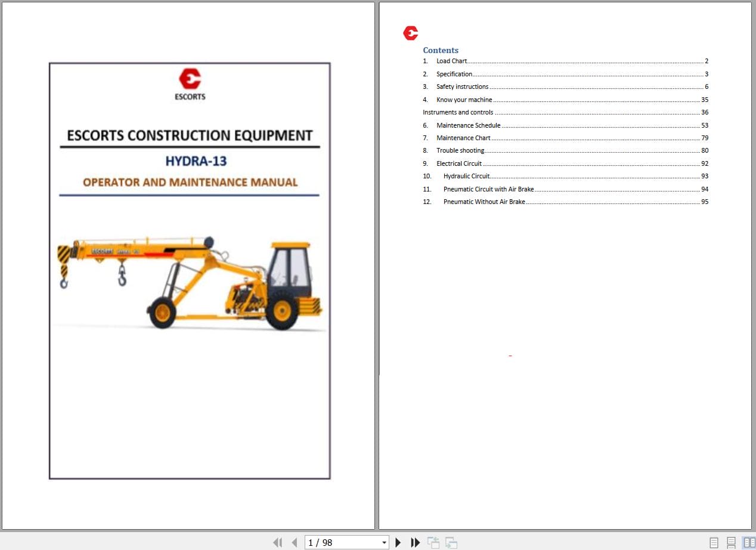The image size is (756, 550).
Task: Click the HYDRA-13 title text
Action: click(x=196, y=161)
